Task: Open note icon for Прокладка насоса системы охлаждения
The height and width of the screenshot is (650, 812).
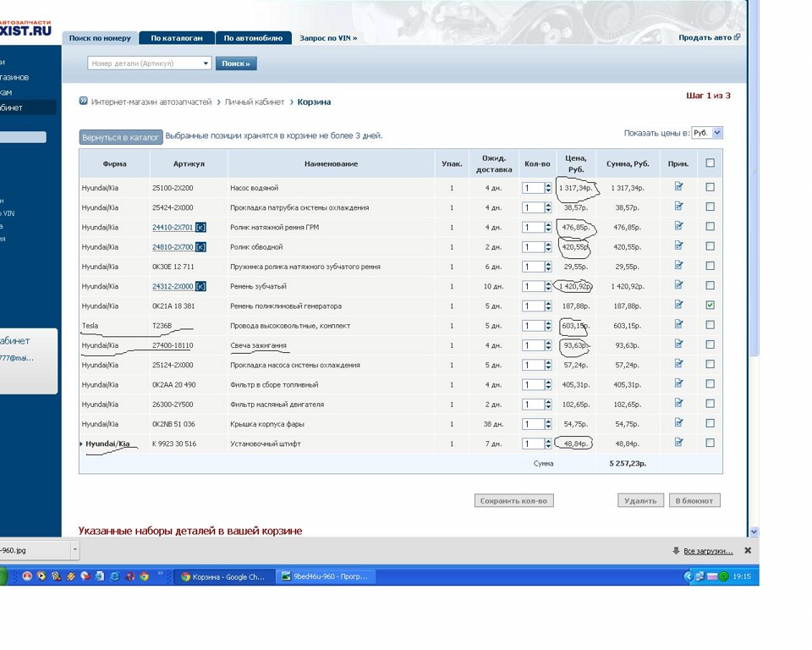Action: pos(678,364)
